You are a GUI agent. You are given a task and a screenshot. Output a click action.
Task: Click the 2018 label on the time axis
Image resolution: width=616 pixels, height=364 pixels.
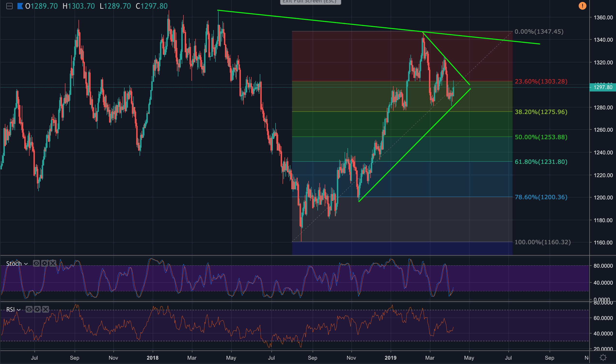click(x=152, y=358)
